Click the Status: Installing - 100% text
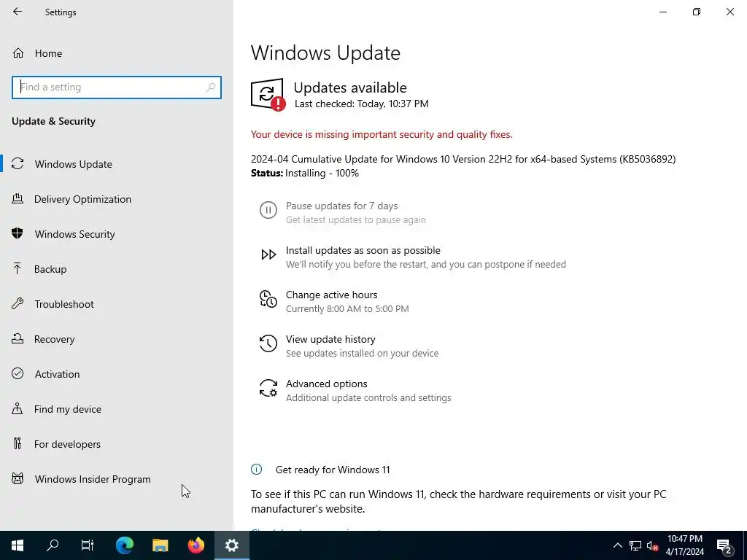 pyautogui.click(x=305, y=173)
